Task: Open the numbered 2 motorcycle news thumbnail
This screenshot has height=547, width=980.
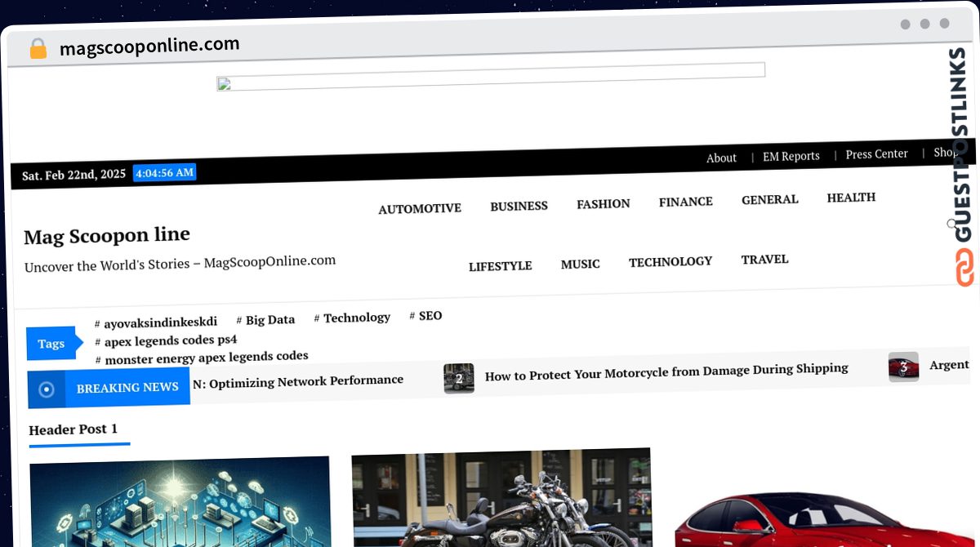Action: [459, 378]
